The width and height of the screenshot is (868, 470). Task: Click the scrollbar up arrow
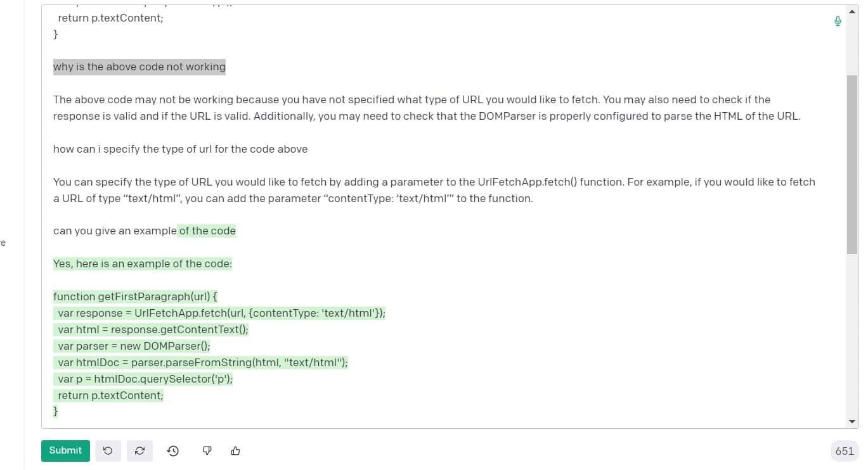coord(850,11)
